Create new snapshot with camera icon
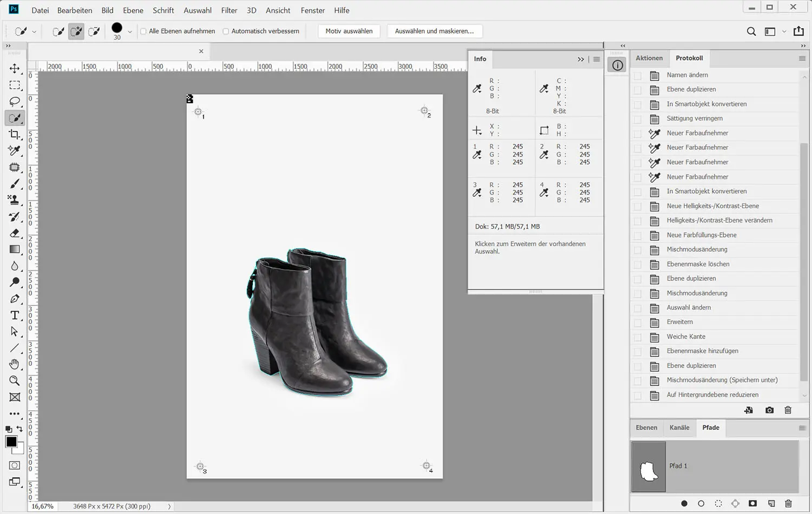Viewport: 812px width, 514px height. [x=769, y=411]
